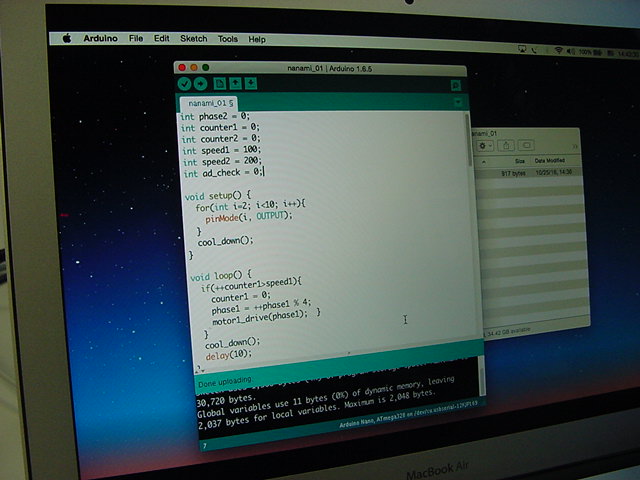Click the Arduino window title nanami_01
Viewport: 640px width, 480px height.
(329, 69)
